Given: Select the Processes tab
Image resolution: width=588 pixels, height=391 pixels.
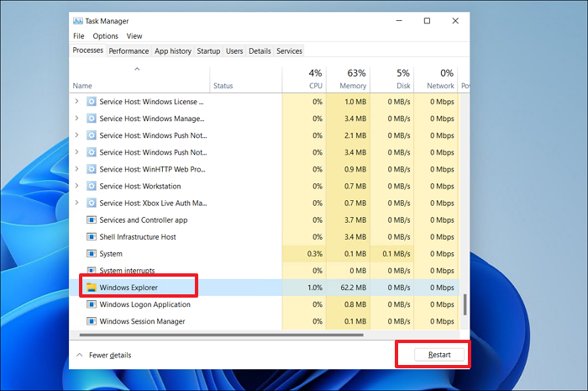Looking at the screenshot, I should click(87, 50).
